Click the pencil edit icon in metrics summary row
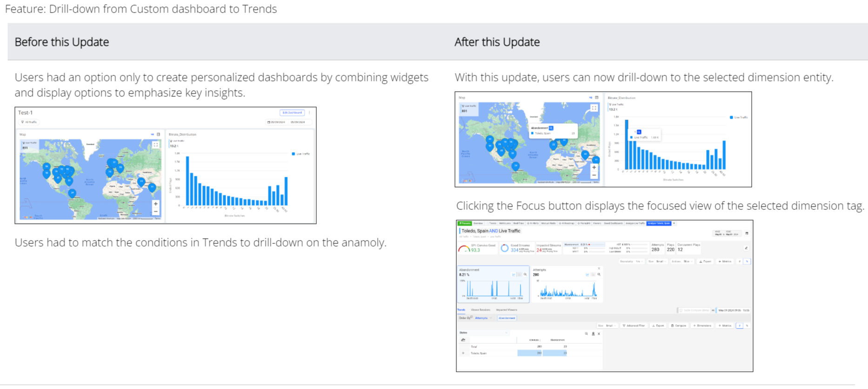Image resolution: width=868 pixels, height=389 pixels. coord(746,248)
